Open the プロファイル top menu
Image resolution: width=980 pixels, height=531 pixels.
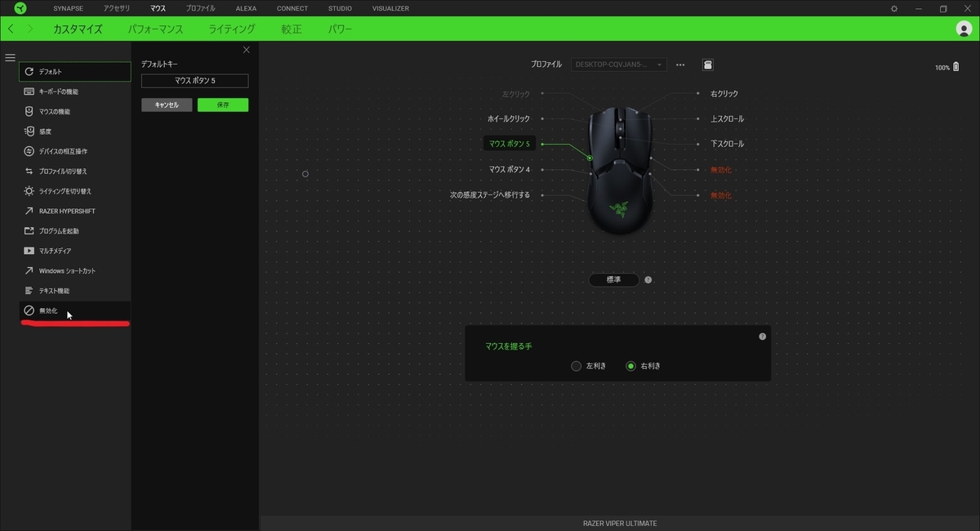(201, 8)
